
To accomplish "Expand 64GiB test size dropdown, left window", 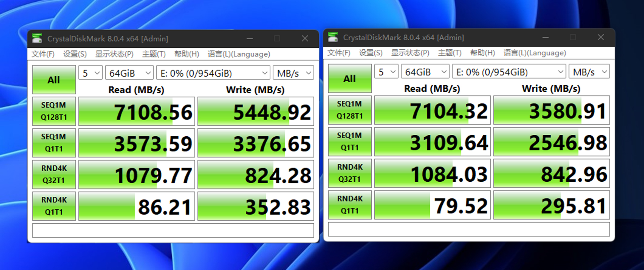I will 129,73.
